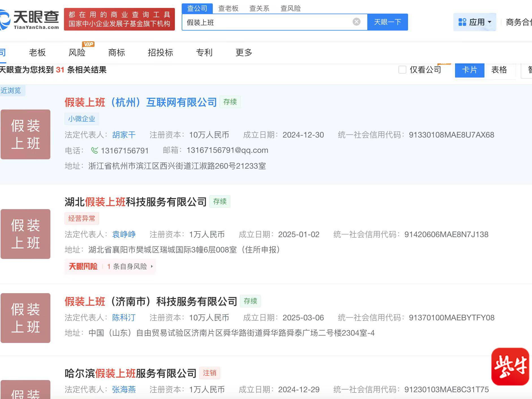Switch to the 查风险 search tab
532x399 pixels.
(x=291, y=8)
